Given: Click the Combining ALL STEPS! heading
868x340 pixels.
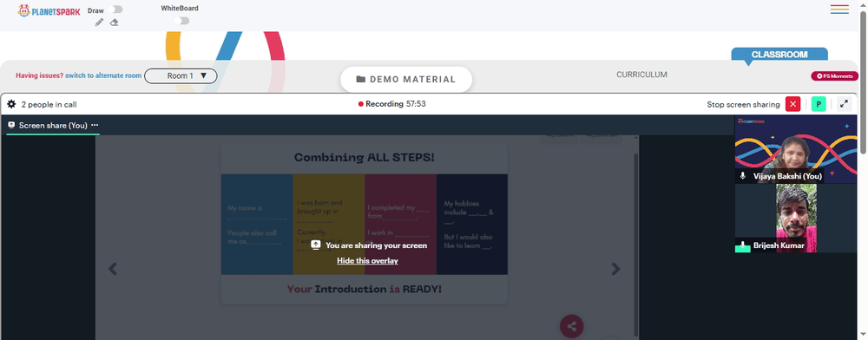Looking at the screenshot, I should pyautogui.click(x=365, y=158).
